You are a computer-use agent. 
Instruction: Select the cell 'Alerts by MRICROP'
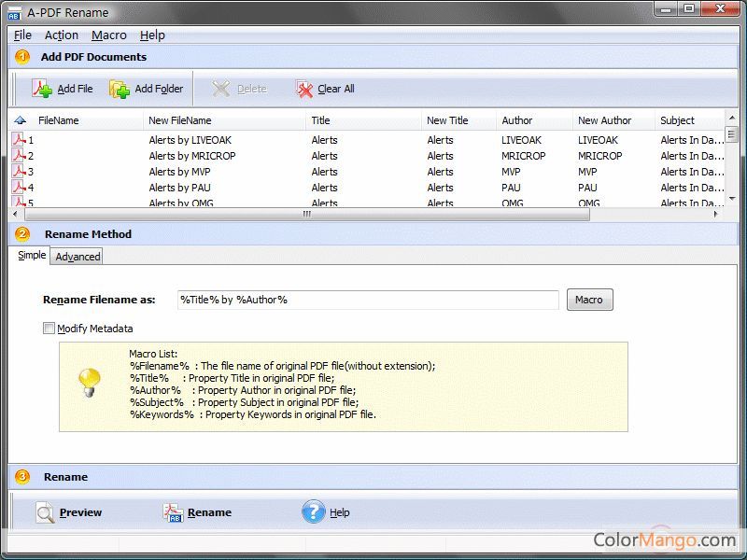point(192,156)
